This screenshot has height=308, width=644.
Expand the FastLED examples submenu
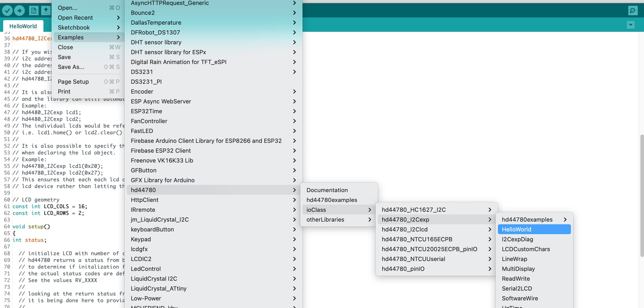click(213, 131)
